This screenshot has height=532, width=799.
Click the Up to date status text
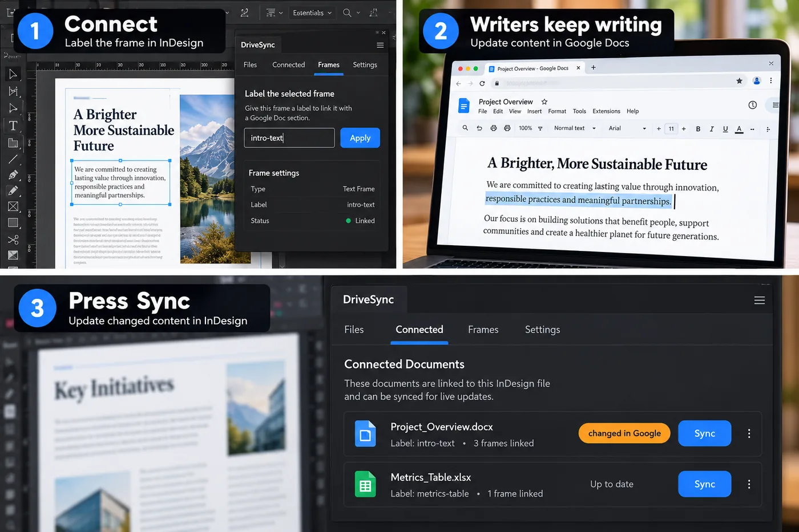pos(612,484)
